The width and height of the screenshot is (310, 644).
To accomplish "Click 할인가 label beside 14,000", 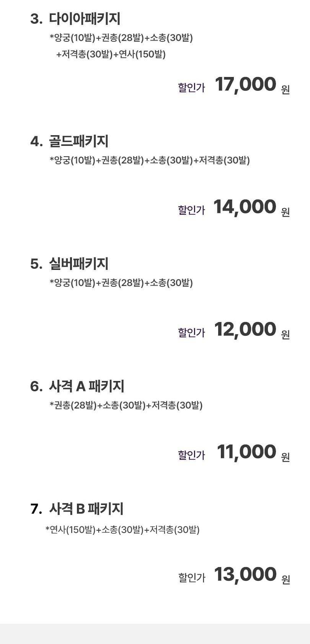I will pyautogui.click(x=192, y=210).
